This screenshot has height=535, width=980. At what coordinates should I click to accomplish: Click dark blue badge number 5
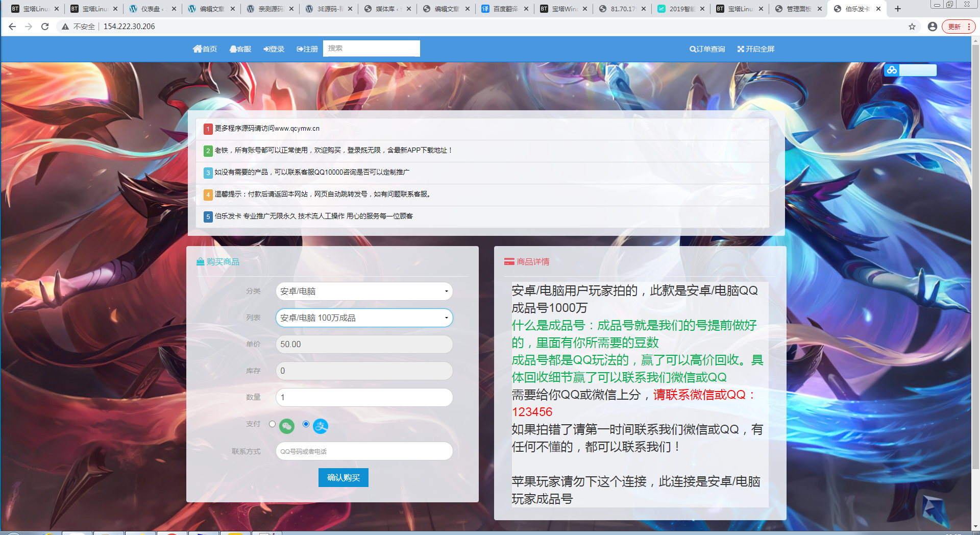[208, 217]
